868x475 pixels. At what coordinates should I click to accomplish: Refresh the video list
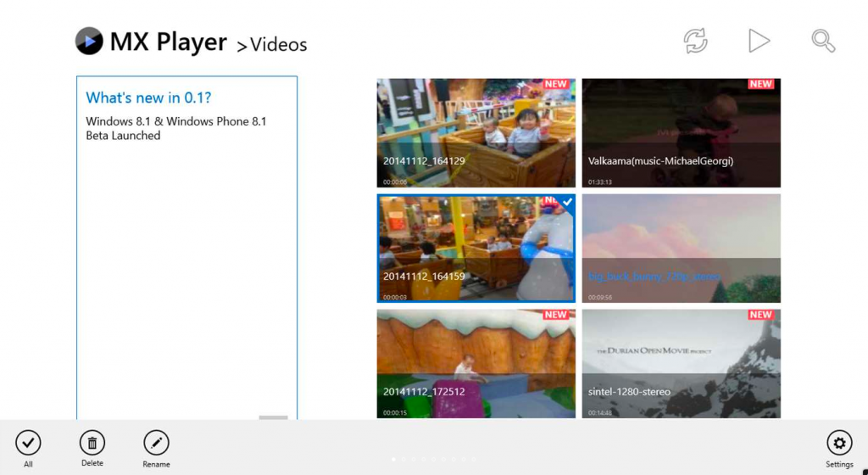pos(695,41)
